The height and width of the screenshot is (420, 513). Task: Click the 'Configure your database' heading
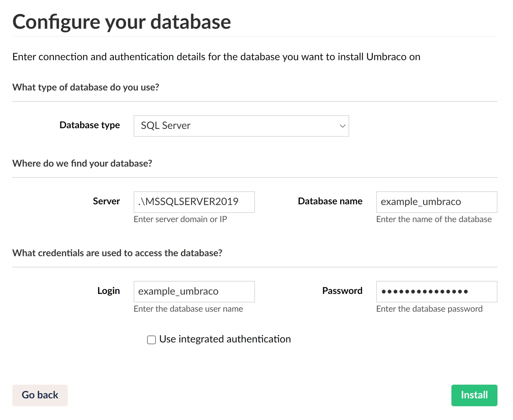point(122,22)
